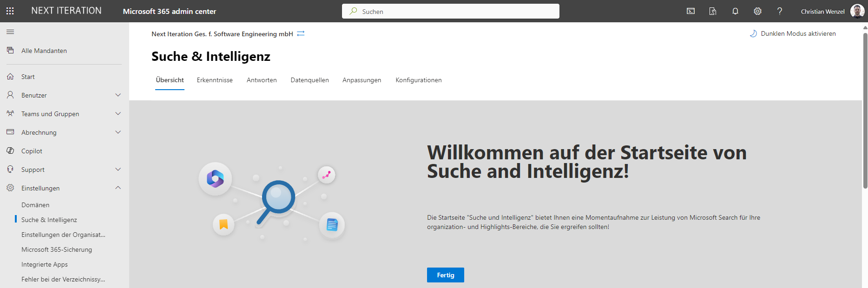Open Microsoft 365-Sicherung item
This screenshot has width=868, height=288.
tap(57, 249)
